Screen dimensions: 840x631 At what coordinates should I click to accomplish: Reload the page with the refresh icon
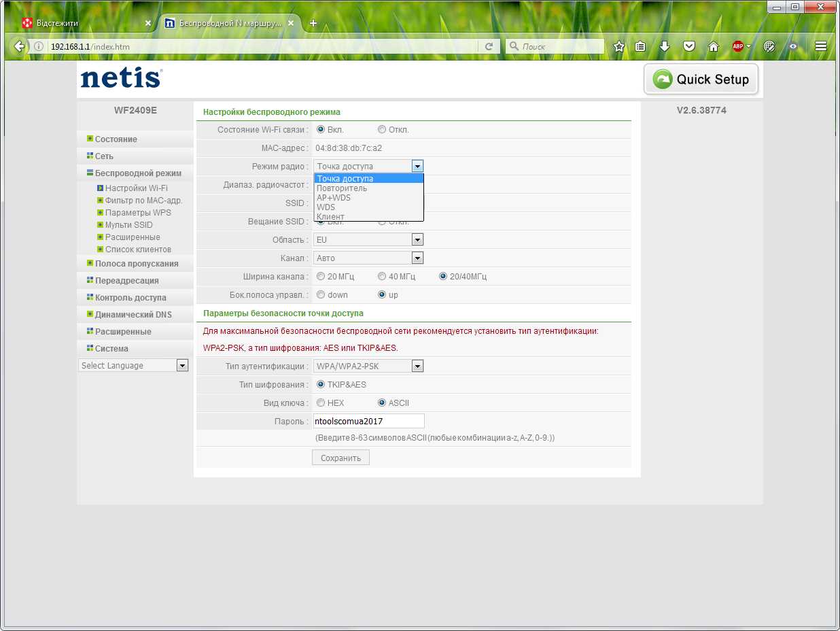tap(489, 46)
